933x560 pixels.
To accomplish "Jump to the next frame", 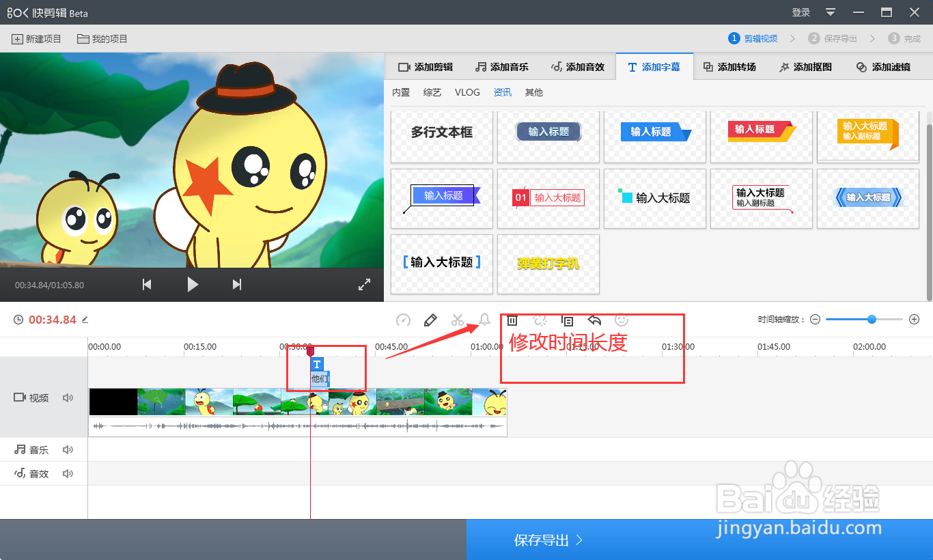I will coord(237,285).
